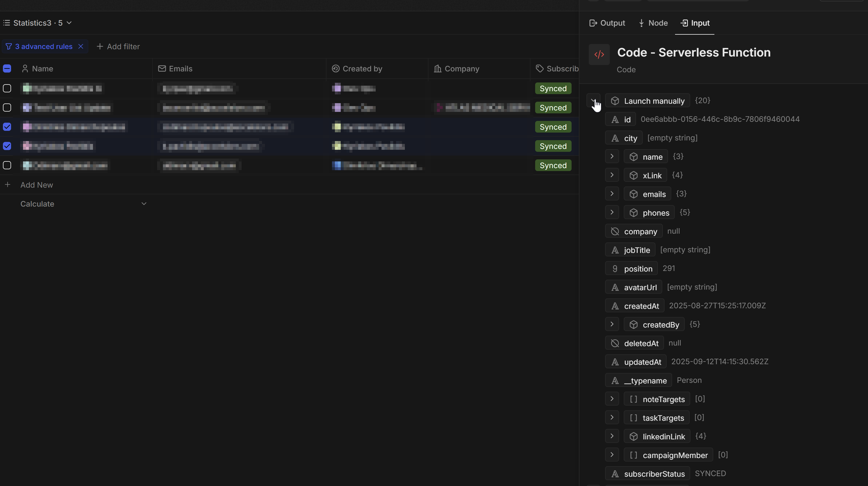Expand the phones object node
Viewport: 868px width, 486px height.
tap(612, 212)
